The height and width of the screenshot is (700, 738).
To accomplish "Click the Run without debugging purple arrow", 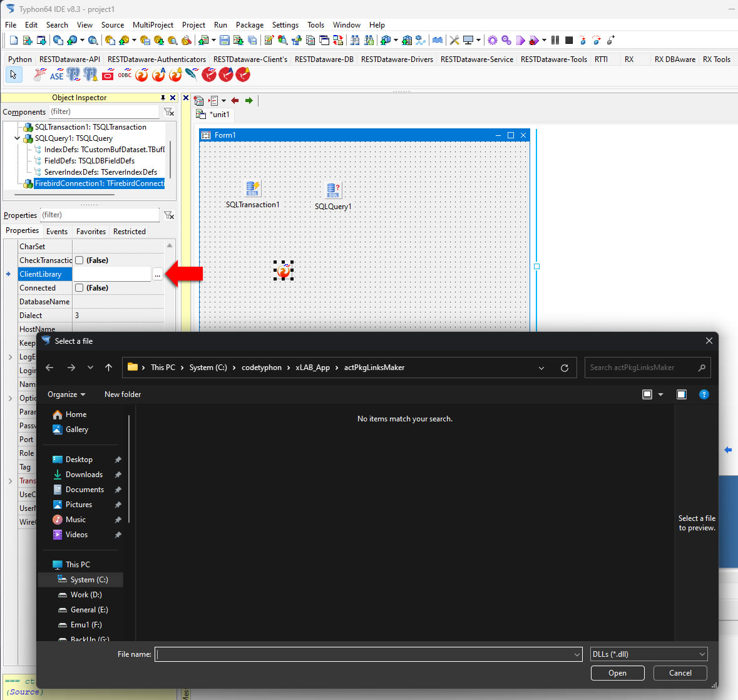I will [x=520, y=41].
